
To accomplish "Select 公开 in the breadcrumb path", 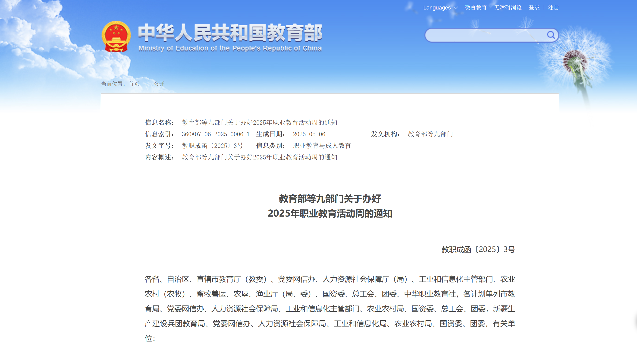I will pos(159,84).
